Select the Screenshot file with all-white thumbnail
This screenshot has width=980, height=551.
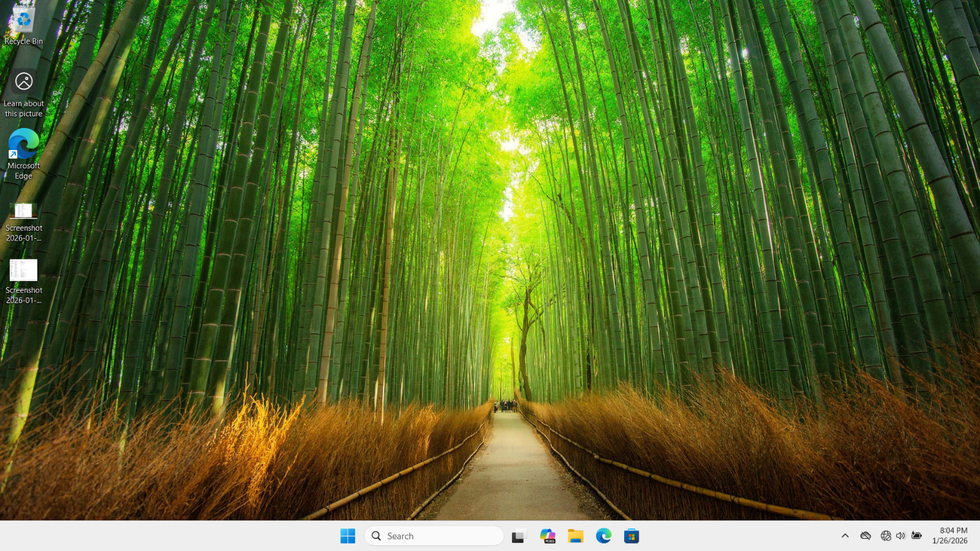pyautogui.click(x=24, y=282)
